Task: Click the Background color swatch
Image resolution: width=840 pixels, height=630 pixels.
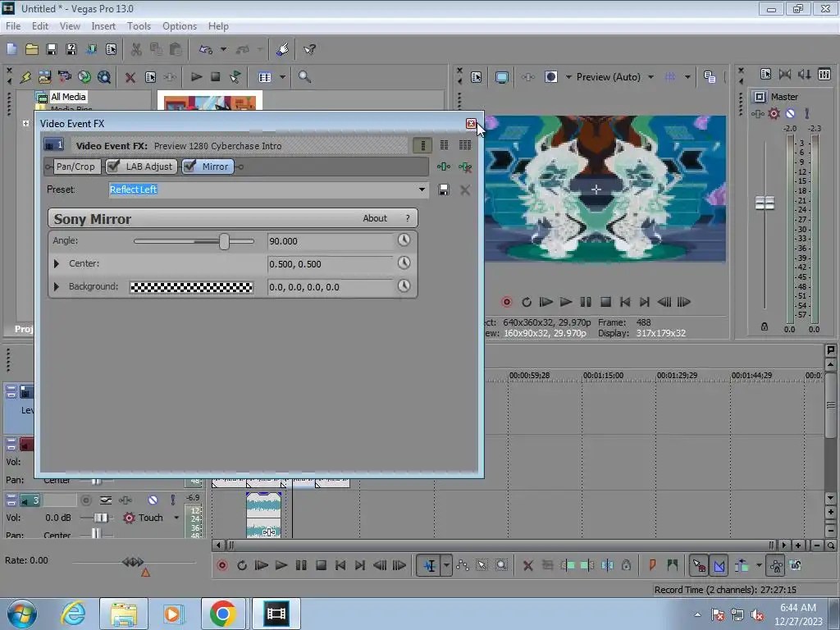Action: point(191,287)
